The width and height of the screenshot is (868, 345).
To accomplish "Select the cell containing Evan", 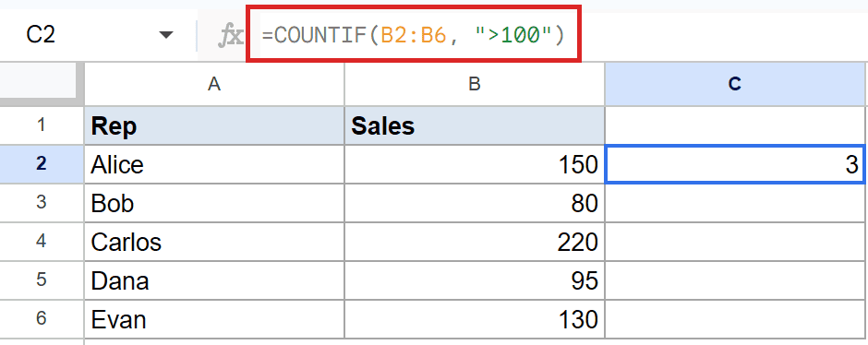I will (214, 319).
